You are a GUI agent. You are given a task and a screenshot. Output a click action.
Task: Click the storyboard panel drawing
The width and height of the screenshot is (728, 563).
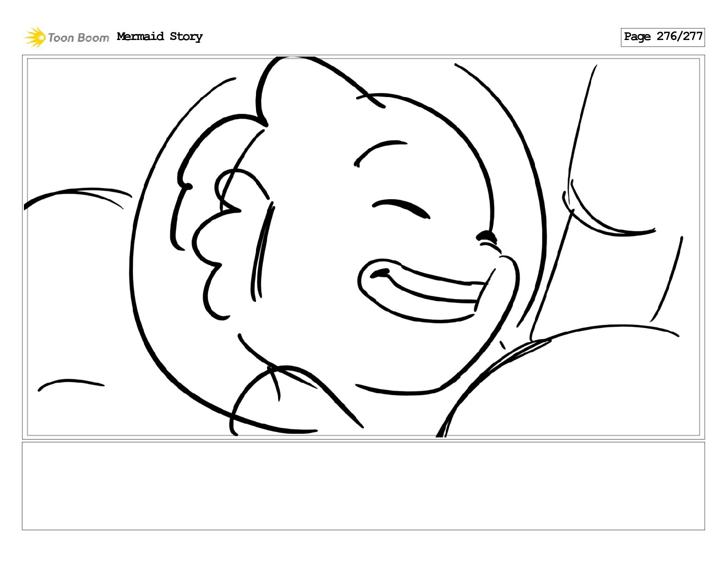click(363, 247)
